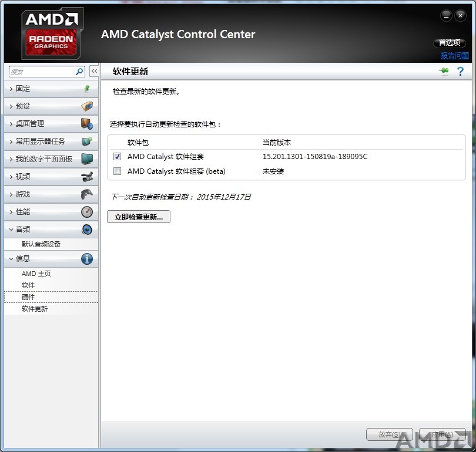Click the camcorder icon beside 视频
Screen dimensions: 476x452
(87, 177)
